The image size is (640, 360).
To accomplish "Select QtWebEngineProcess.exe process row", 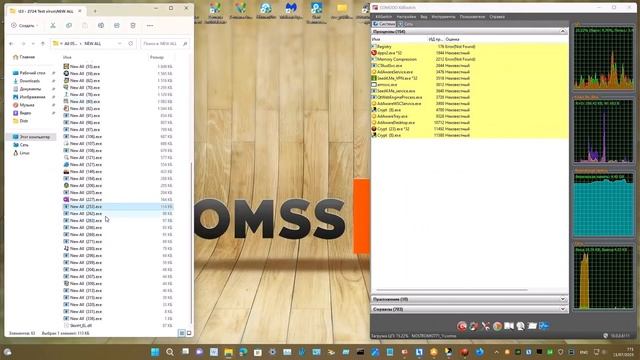I will pos(469,97).
